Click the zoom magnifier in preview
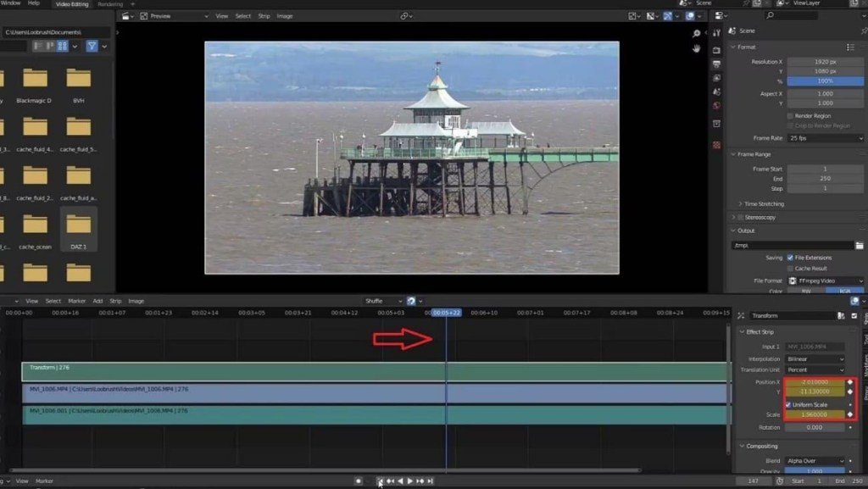The width and height of the screenshot is (868, 489). coord(696,34)
